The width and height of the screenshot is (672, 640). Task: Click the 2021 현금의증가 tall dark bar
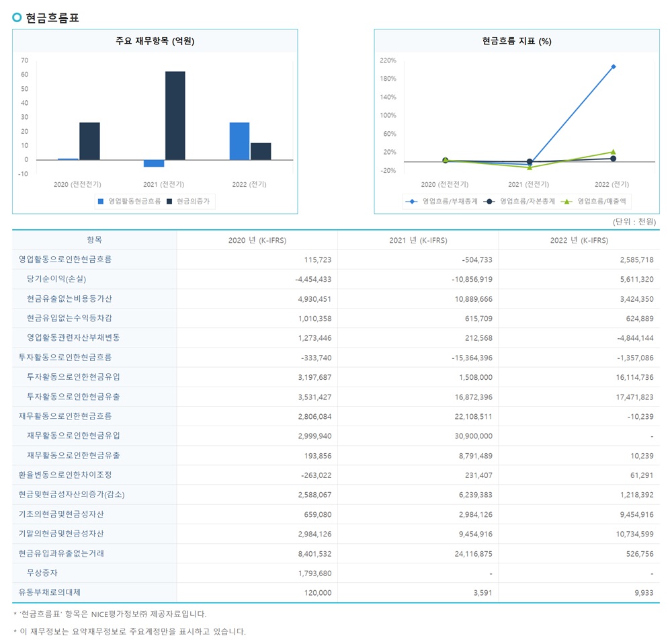click(175, 116)
